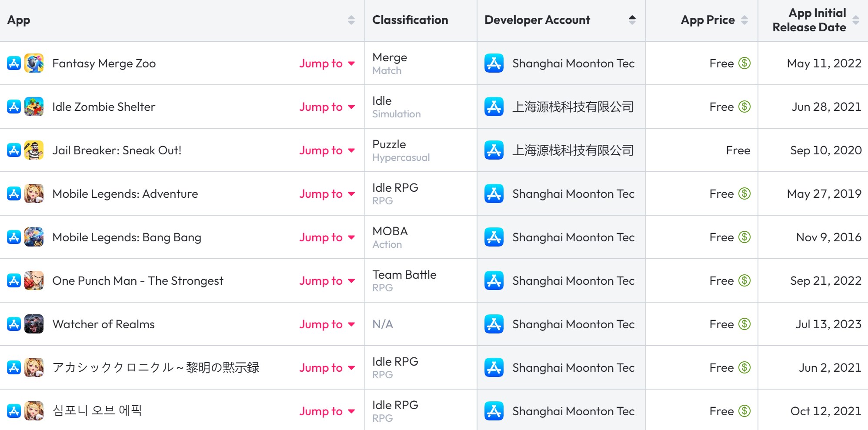
Task: Click release date Jul 13, 2023
Action: coord(828,324)
